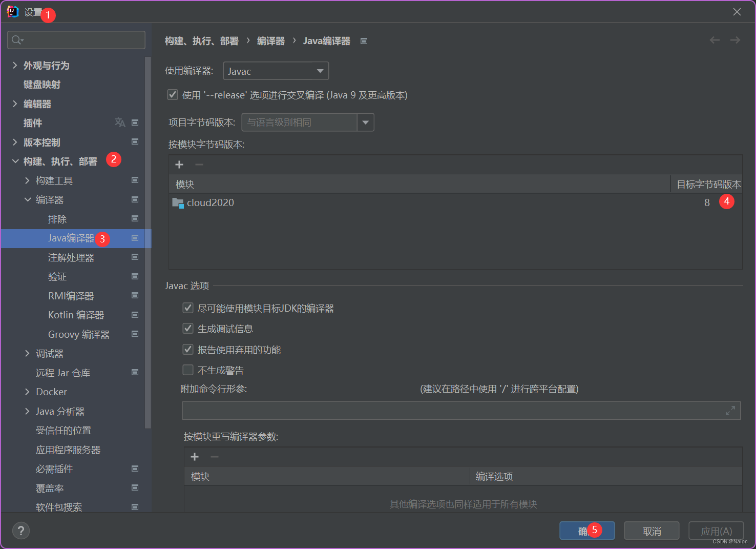Click the 编译选项 column header
756x549 pixels.
pyautogui.click(x=606, y=476)
